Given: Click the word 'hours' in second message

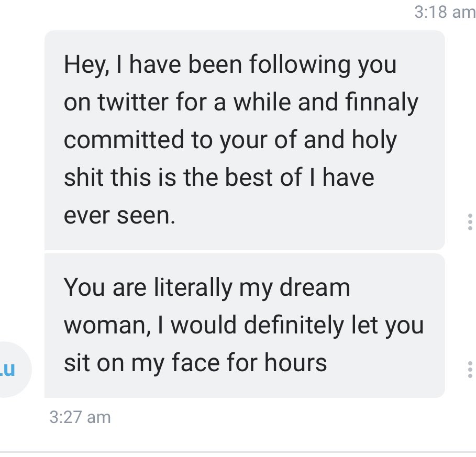Looking at the screenshot, I should pyautogui.click(x=296, y=362).
